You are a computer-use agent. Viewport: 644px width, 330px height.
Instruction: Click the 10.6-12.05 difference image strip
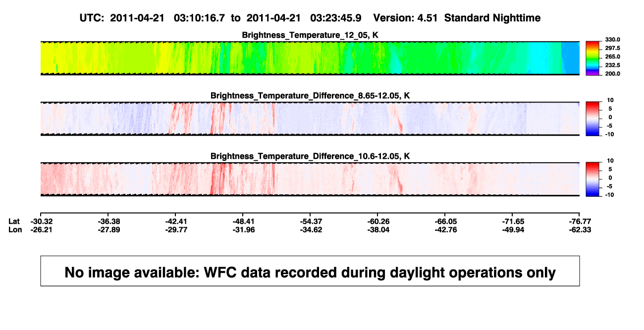point(310,179)
